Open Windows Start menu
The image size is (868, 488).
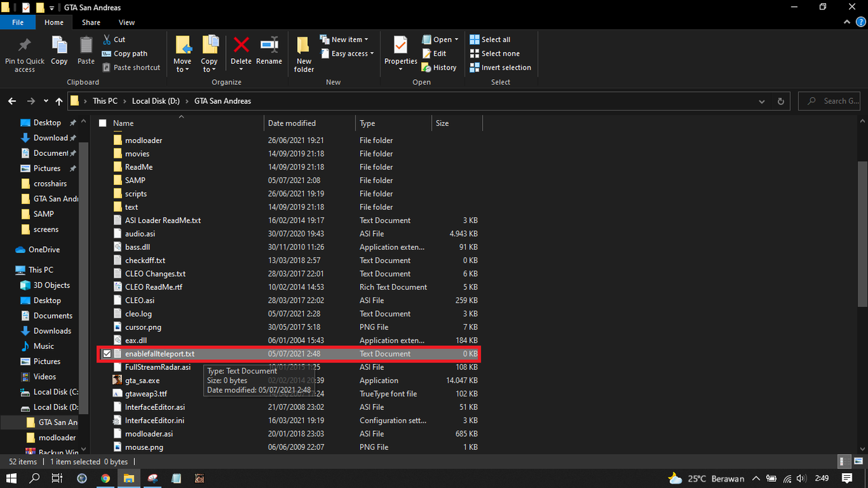click(x=12, y=478)
